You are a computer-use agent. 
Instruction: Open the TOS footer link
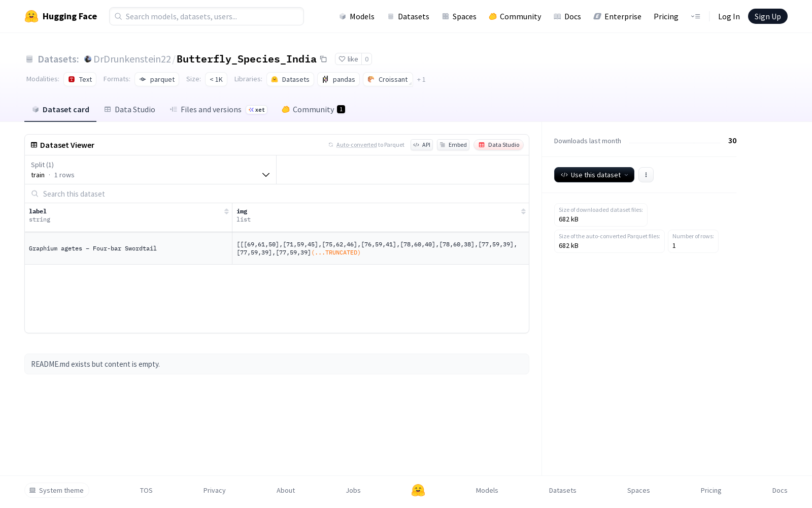(x=146, y=490)
